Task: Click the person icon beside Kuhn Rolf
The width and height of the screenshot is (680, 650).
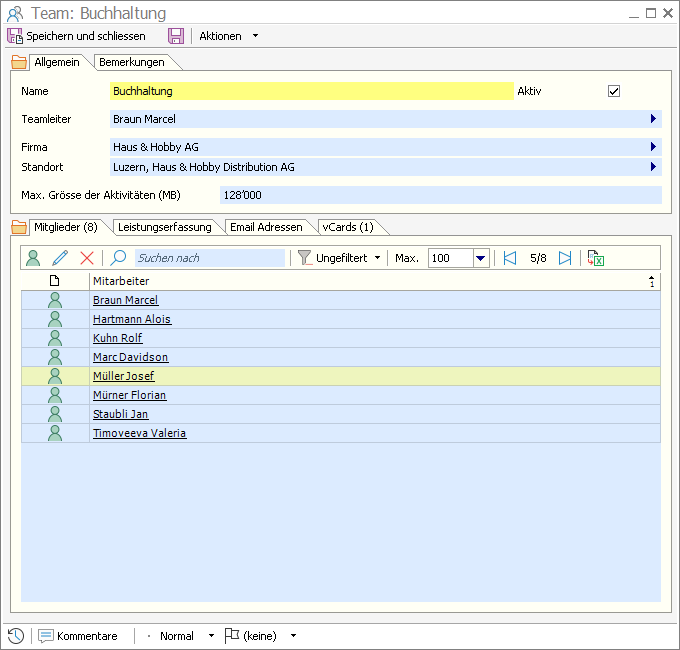Action: [55, 338]
